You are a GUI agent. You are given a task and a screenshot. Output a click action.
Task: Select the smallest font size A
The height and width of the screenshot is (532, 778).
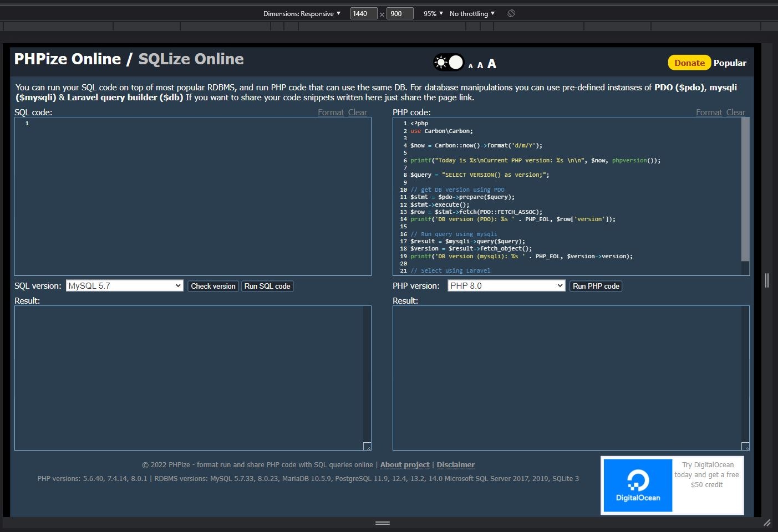tap(471, 66)
